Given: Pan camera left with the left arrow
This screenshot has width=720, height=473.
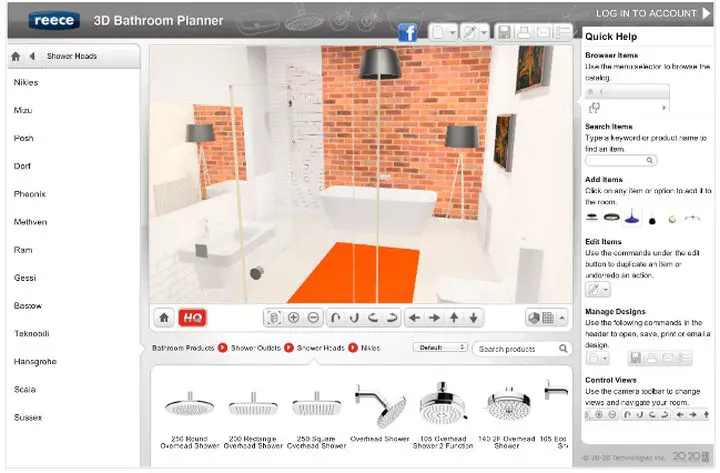Looking at the screenshot, I should point(414,318).
